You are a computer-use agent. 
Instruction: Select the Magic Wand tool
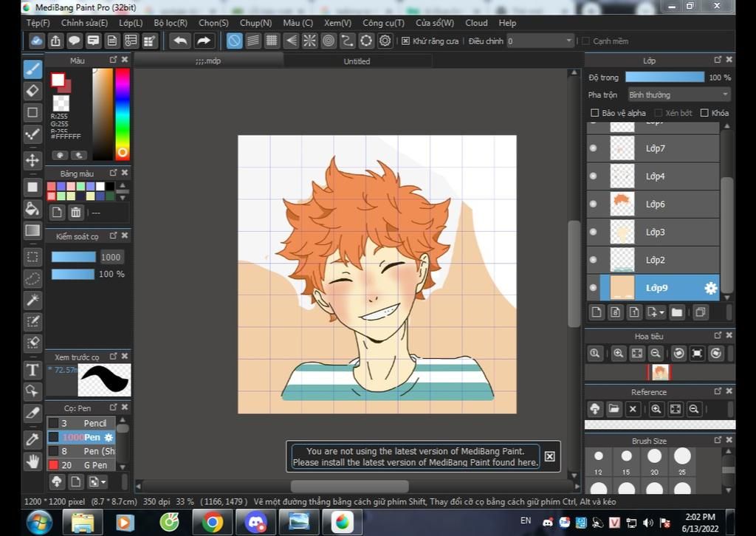(x=32, y=300)
